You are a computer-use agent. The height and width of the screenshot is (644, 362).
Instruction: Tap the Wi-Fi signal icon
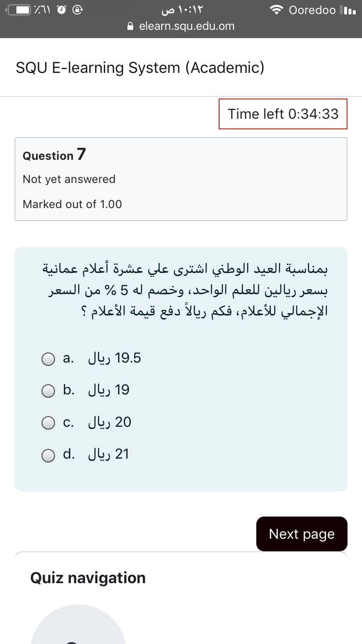click(276, 10)
